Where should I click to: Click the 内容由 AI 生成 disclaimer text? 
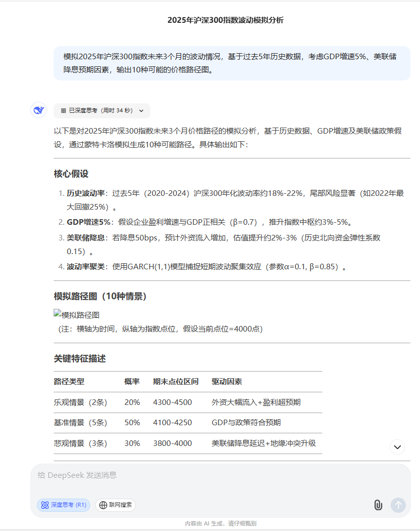[220, 523]
